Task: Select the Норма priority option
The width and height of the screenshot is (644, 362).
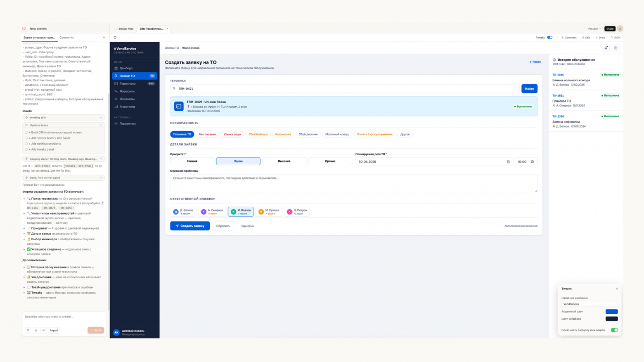Action: click(x=238, y=161)
